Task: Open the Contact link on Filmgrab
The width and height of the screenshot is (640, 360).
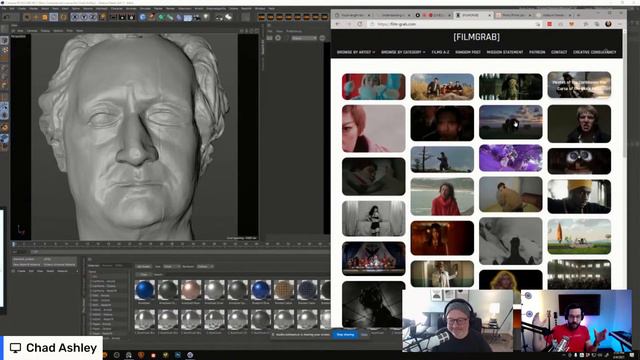Action: pyautogui.click(x=559, y=52)
